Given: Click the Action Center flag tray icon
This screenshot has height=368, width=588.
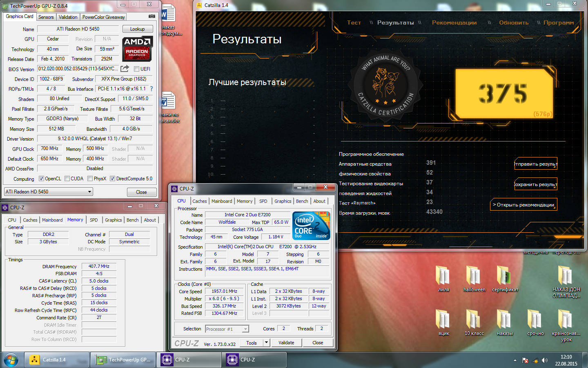Looking at the screenshot, I should (525, 360).
